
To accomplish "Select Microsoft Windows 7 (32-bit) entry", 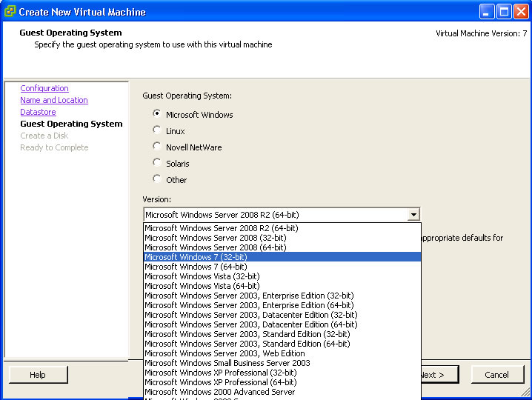I will click(x=282, y=257).
